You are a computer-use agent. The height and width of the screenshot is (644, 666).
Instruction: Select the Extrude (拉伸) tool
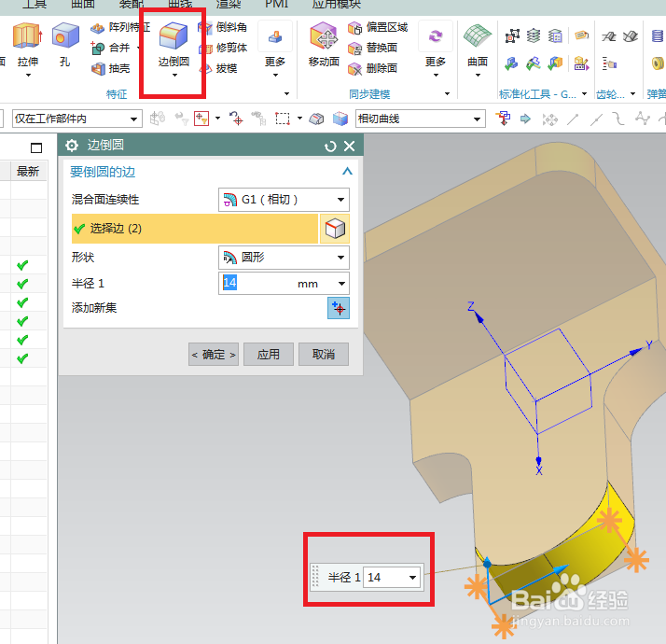(28, 45)
